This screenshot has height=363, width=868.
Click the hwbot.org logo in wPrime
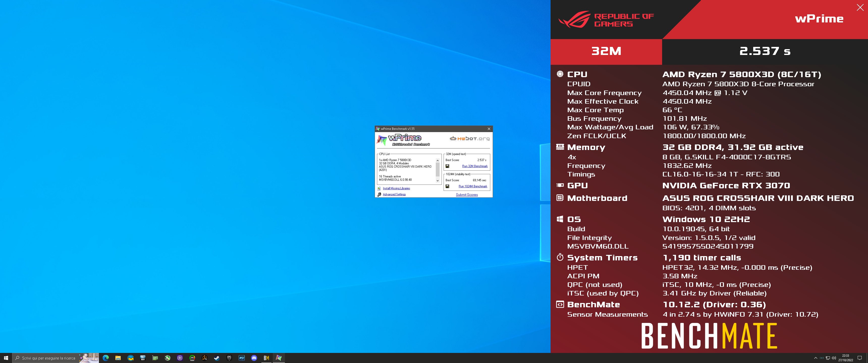click(470, 138)
